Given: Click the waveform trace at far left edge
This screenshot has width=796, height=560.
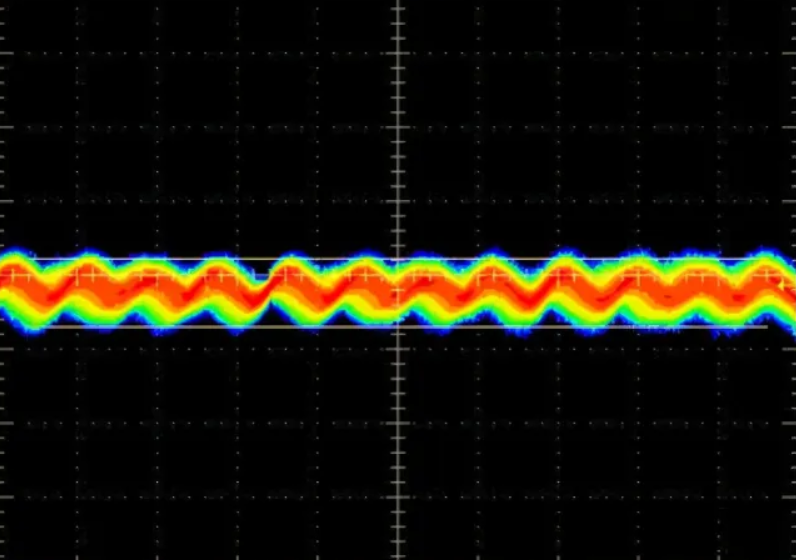Looking at the screenshot, I should (x=5, y=285).
